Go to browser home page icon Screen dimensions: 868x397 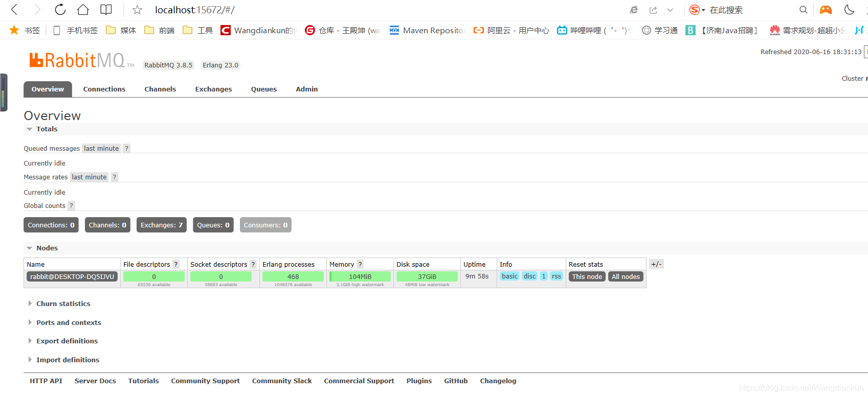83,10
